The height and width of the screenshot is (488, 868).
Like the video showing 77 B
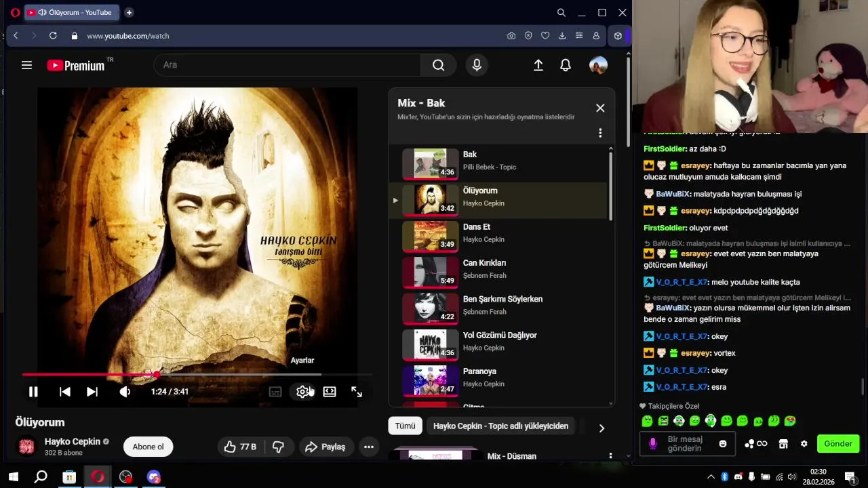pyautogui.click(x=240, y=447)
